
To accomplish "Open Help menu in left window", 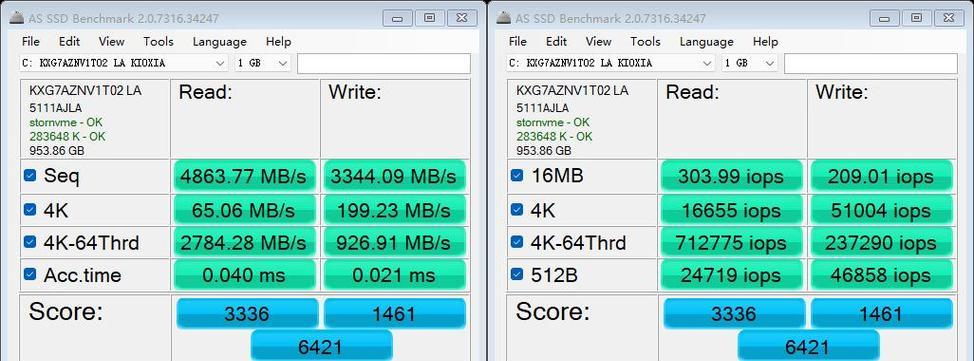I will (x=278, y=42).
